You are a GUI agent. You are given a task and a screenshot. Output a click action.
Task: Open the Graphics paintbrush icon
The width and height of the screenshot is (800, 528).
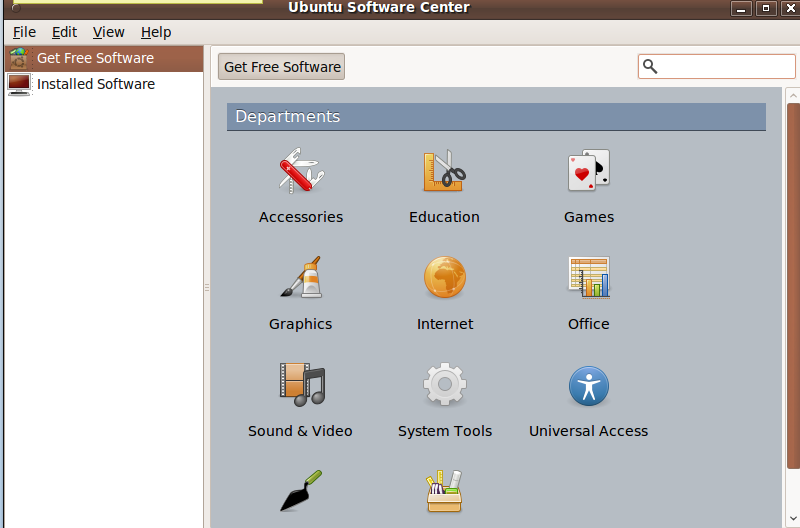pyautogui.click(x=301, y=278)
